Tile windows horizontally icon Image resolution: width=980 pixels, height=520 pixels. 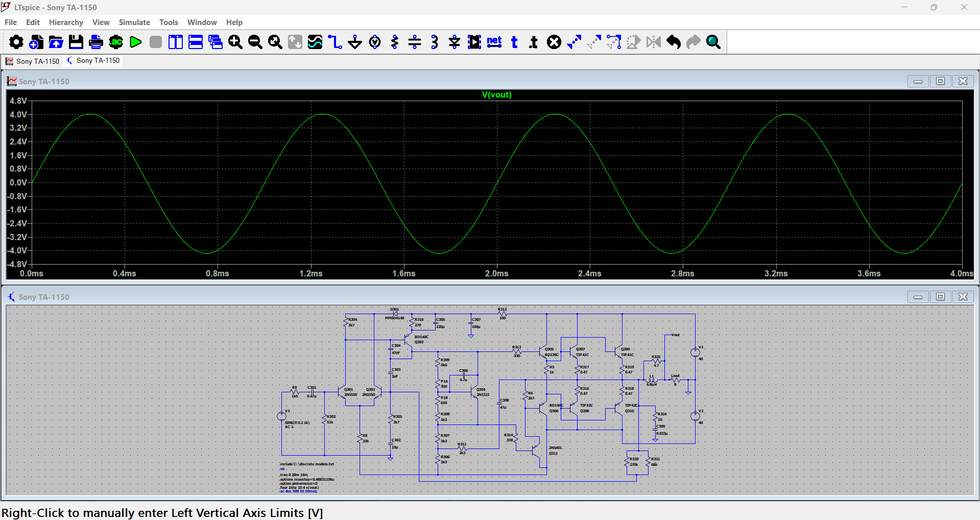pyautogui.click(x=196, y=42)
